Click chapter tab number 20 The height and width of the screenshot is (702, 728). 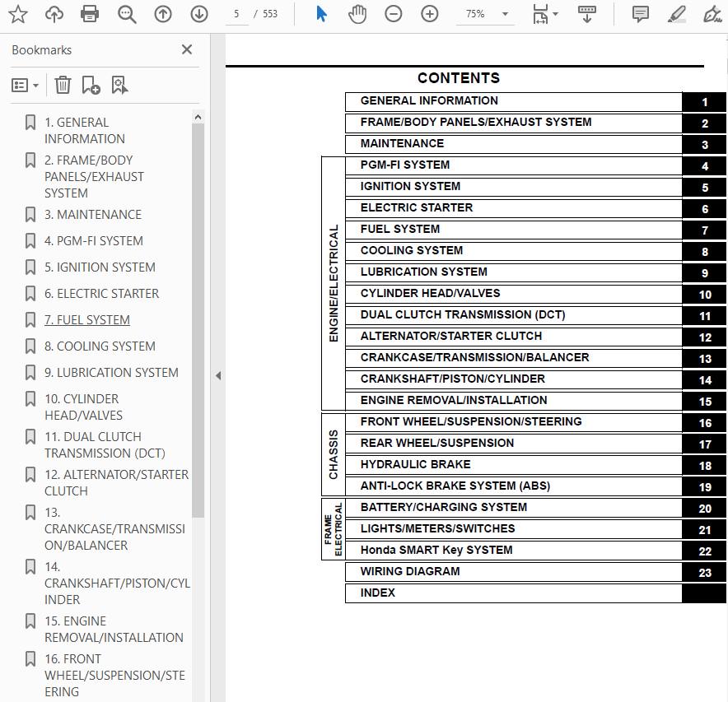coord(704,508)
